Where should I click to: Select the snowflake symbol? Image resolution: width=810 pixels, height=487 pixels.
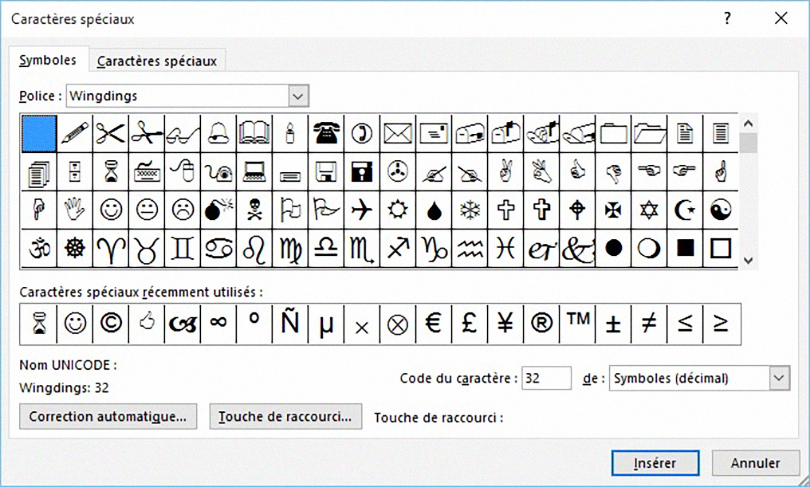click(x=469, y=211)
